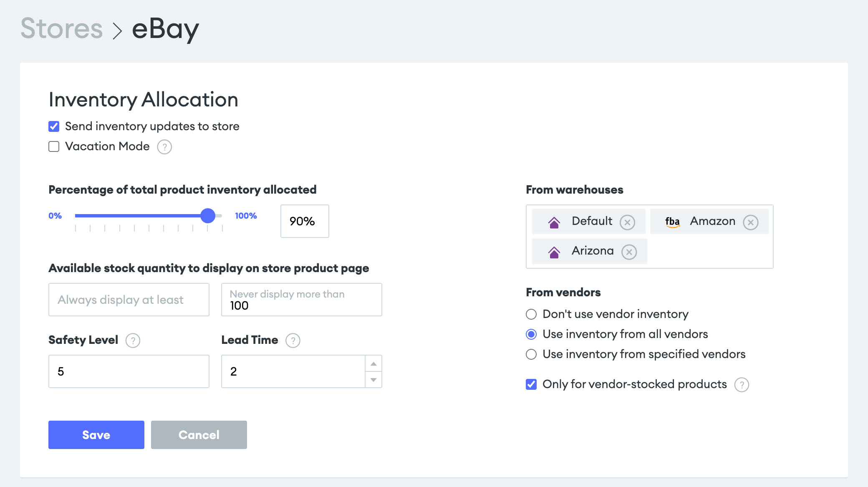Open the Vacation Mode help tooltip
This screenshot has width=868, height=487.
point(164,147)
